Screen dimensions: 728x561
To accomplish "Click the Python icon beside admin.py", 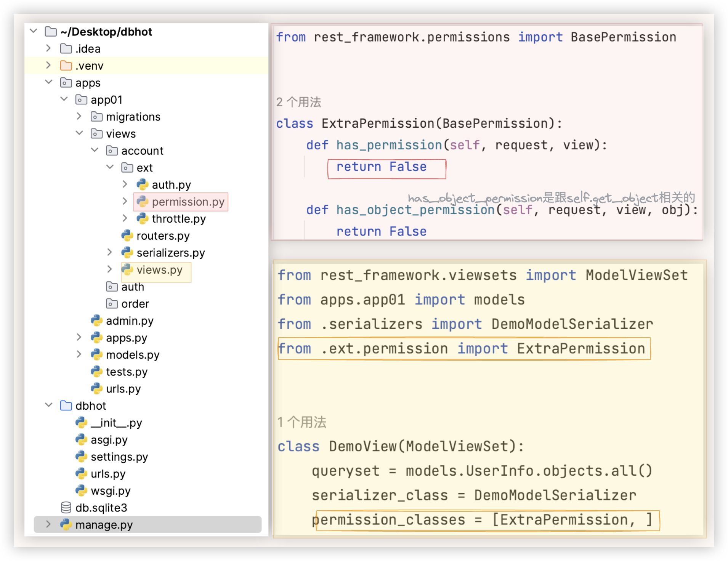I will [96, 321].
